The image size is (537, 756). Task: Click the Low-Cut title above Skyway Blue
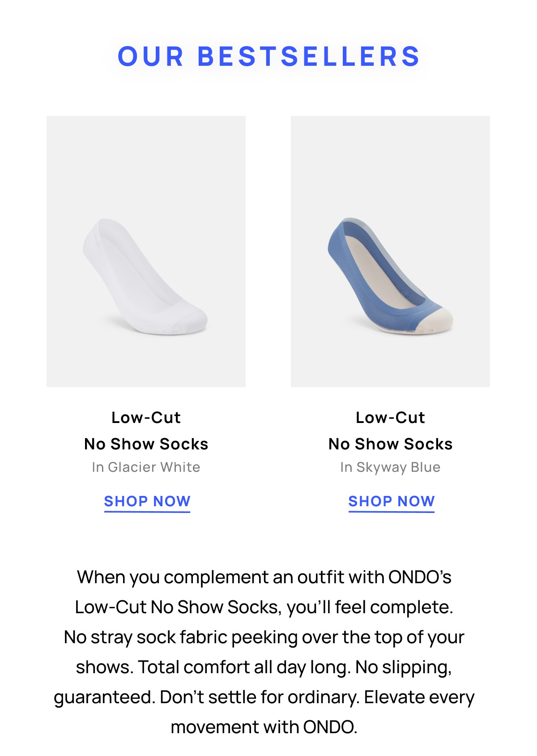tap(390, 418)
